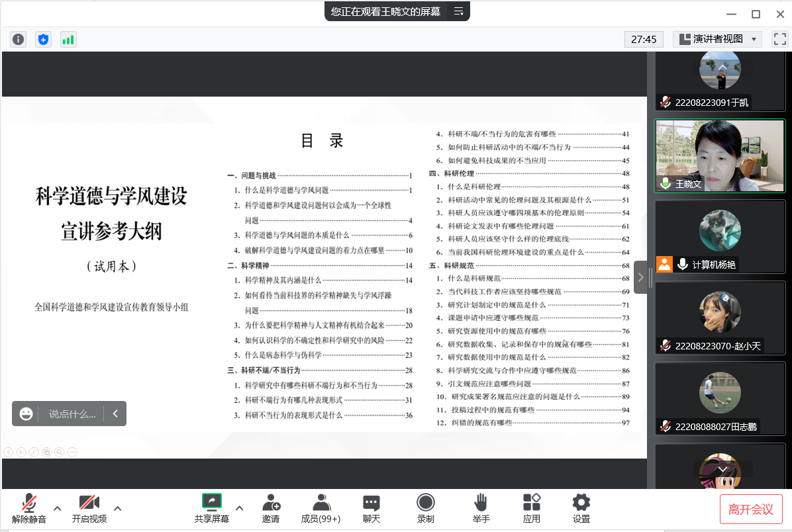Click the red Leave Meeting button

751,509
